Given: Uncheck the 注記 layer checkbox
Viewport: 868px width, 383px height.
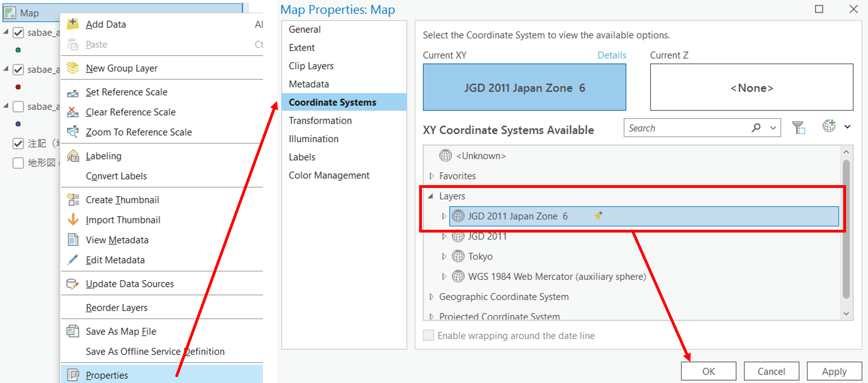Looking at the screenshot, I should 18,143.
